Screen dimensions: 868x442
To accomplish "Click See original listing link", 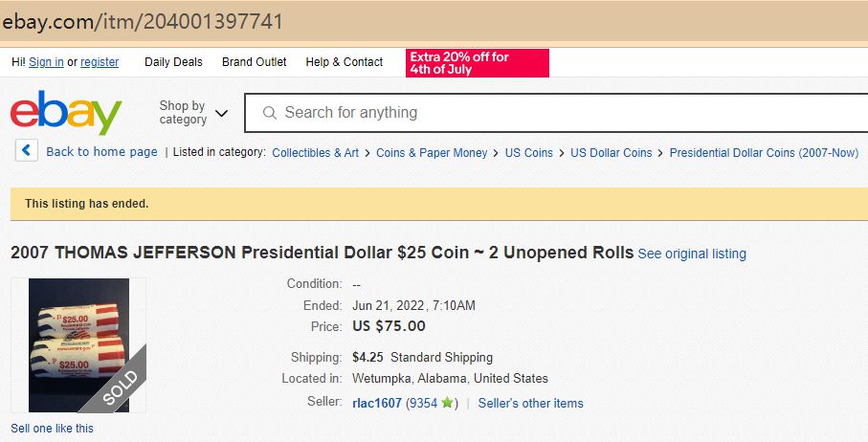I will coord(692,254).
